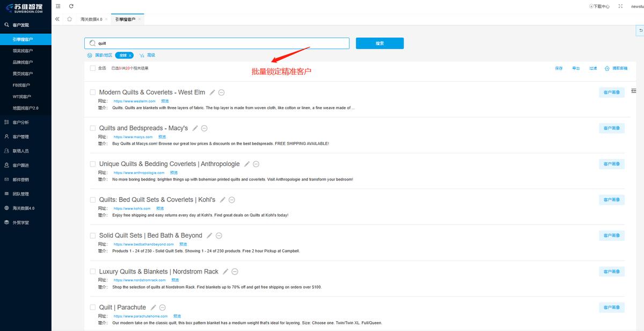This screenshot has height=331, width=644.
Task: Open the https://www.anthropologie.com link
Action: pyautogui.click(x=139, y=173)
